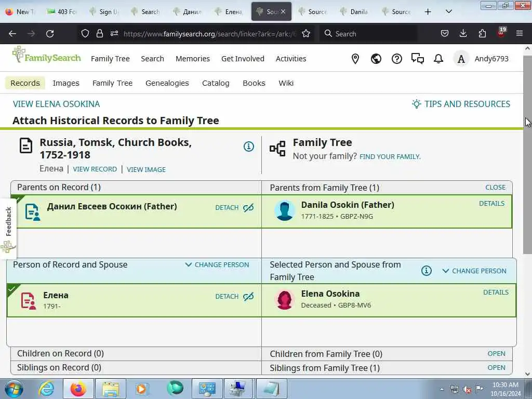Switch to the Images sub-tab
The height and width of the screenshot is (399, 532).
click(x=66, y=83)
